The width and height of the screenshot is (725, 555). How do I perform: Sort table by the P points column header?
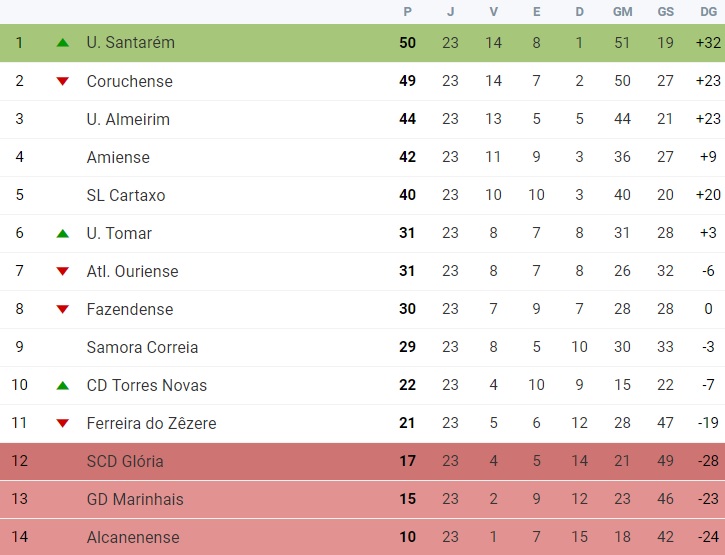407,12
